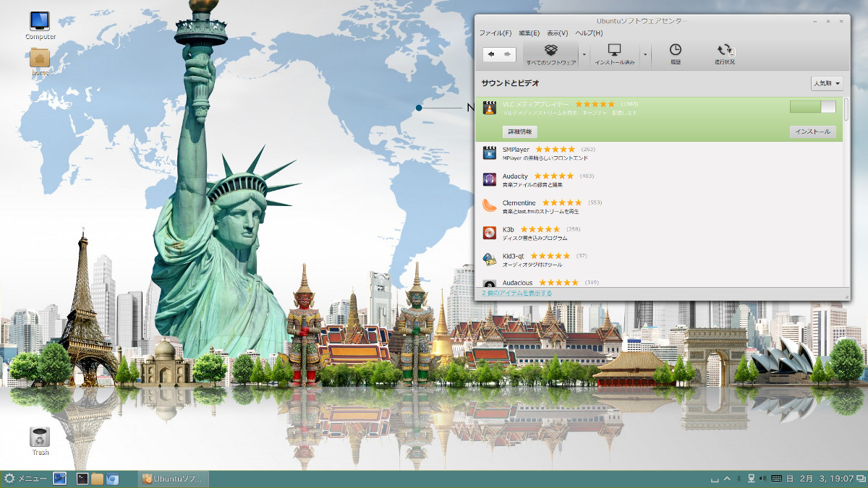Click the network icon in system tray
This screenshot has height=488, width=868.
tap(751, 479)
